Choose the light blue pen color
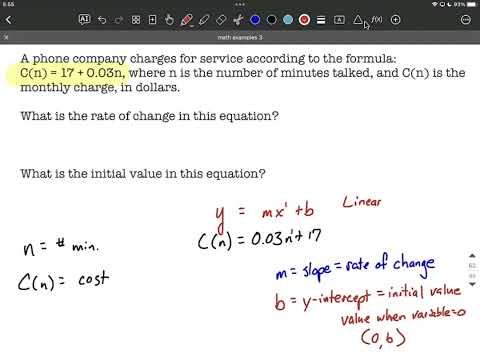Screen dimensions: 480x360 (x=288, y=20)
